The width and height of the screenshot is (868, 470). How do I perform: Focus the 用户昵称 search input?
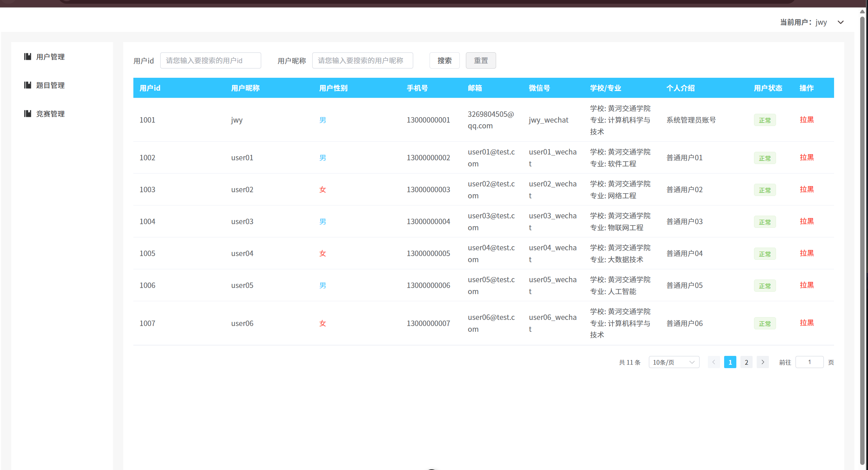pos(362,60)
